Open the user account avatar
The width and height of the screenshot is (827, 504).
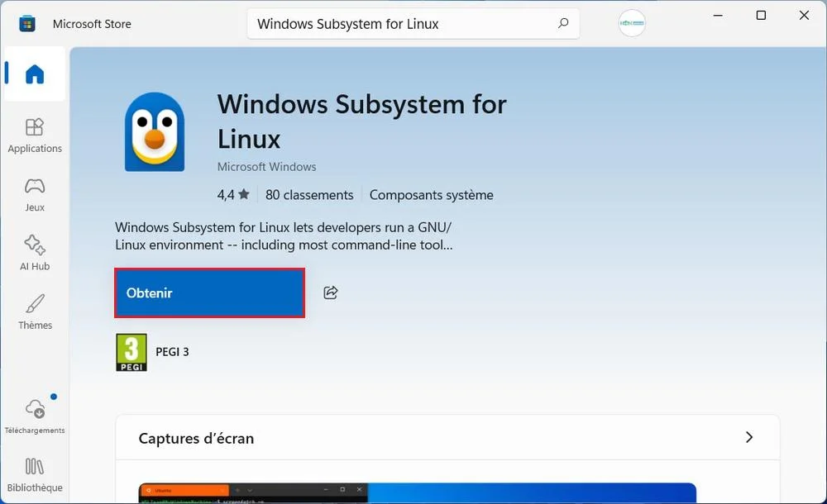click(x=632, y=23)
